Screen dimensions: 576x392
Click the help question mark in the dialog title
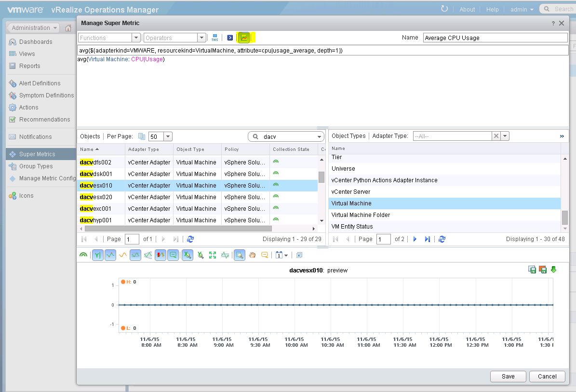553,23
